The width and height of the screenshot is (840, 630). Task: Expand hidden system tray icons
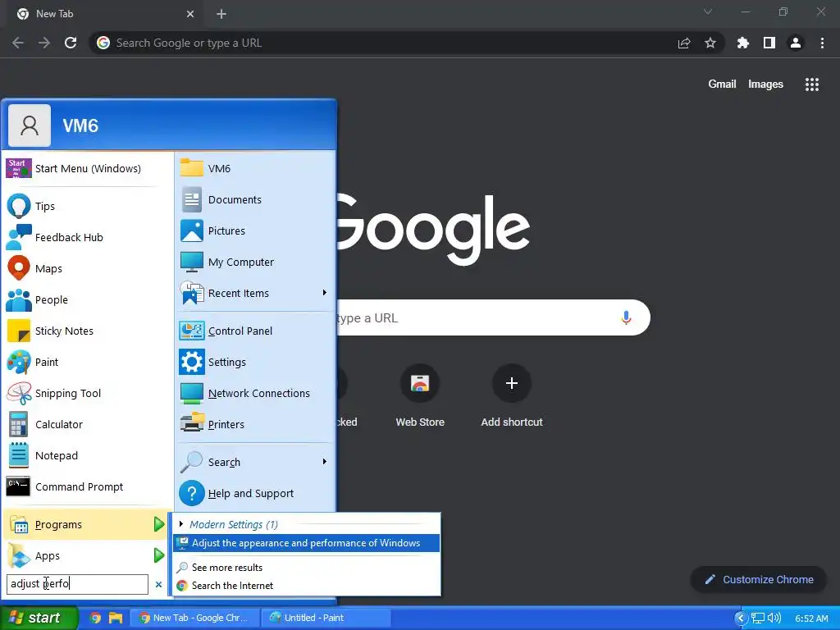741,619
